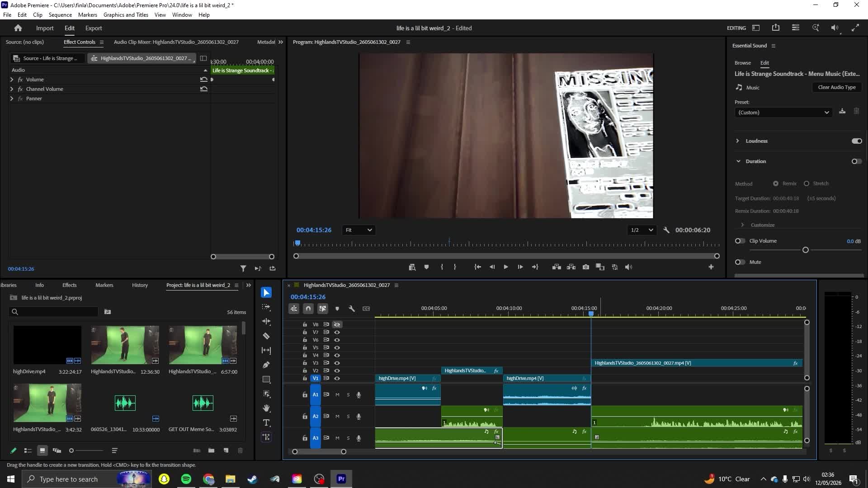
Task: Toggle the Mute switch in Essential Sound
Action: pyautogui.click(x=740, y=262)
